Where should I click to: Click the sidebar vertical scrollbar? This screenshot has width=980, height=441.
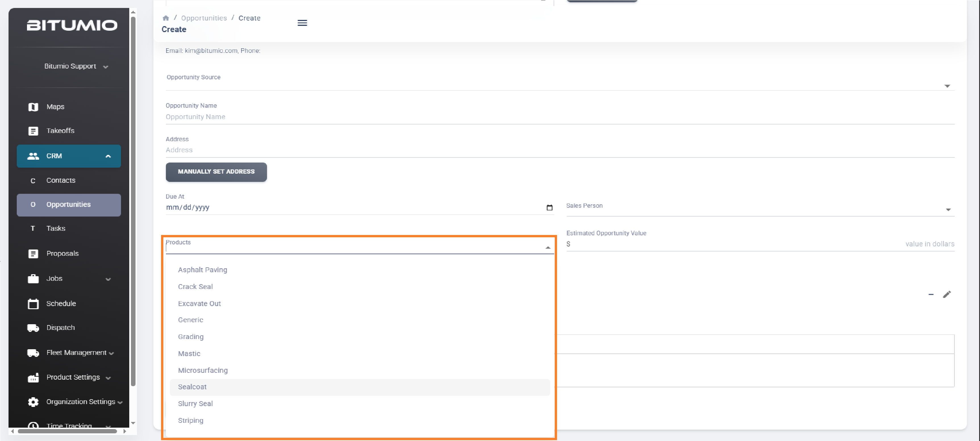click(133, 201)
